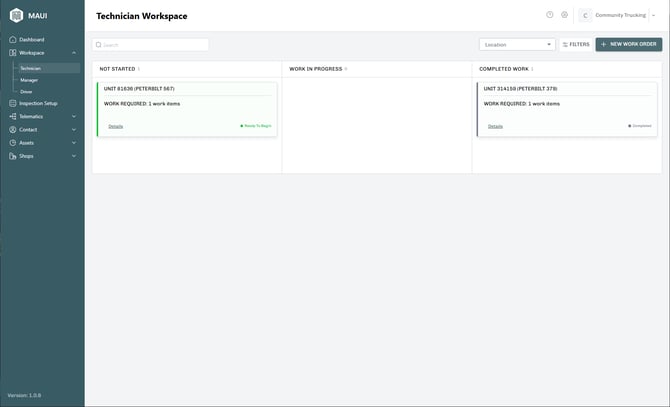Expand the Telematics menu chevron
Image resolution: width=670 pixels, height=407 pixels.
coord(74,116)
